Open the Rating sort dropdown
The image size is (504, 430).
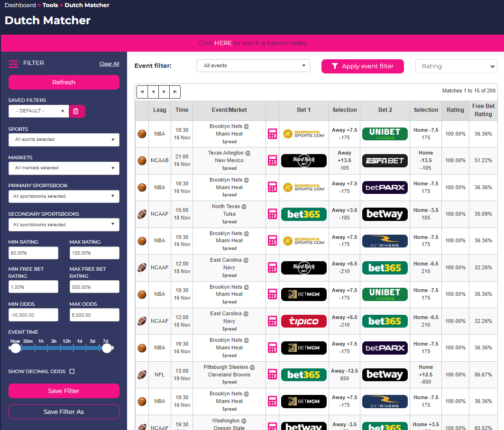tap(456, 66)
